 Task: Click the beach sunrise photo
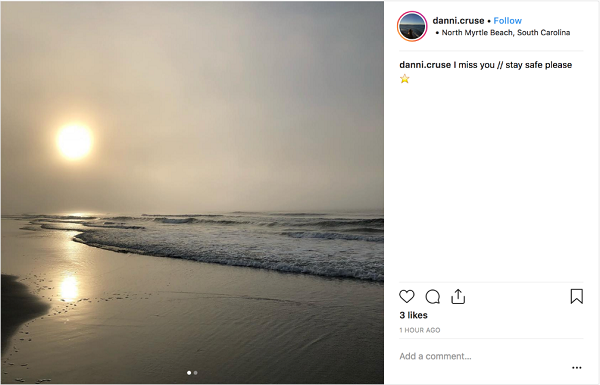[192, 192]
